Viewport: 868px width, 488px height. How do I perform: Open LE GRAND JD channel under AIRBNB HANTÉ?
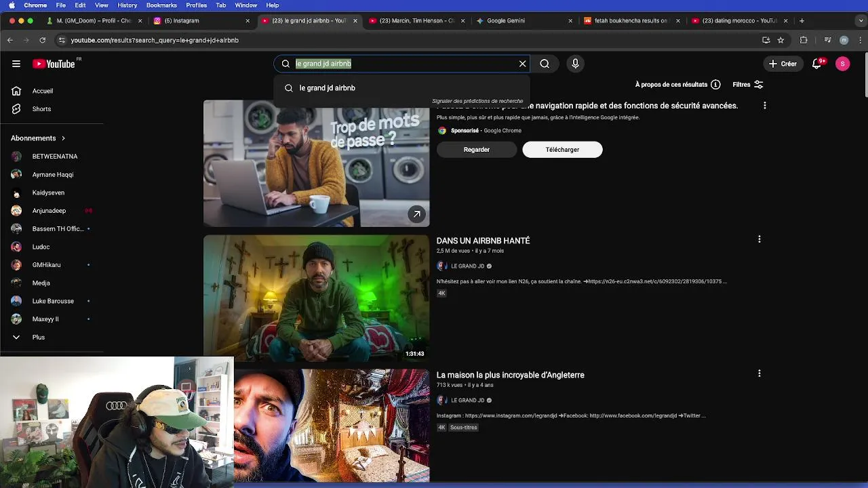click(x=467, y=266)
